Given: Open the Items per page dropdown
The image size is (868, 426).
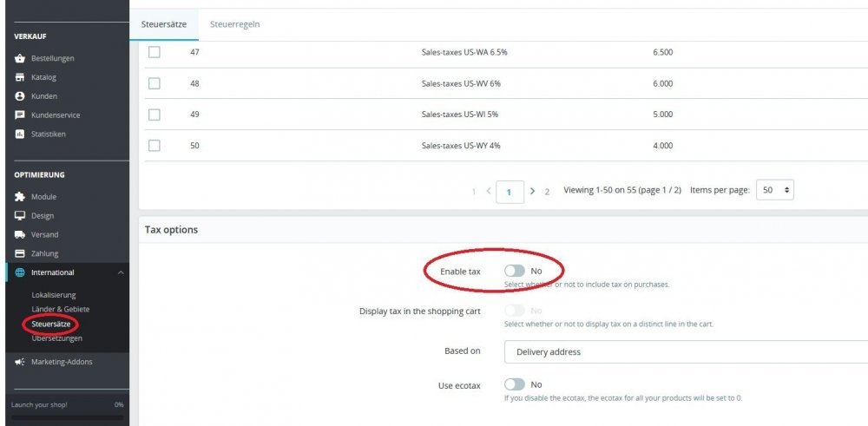Looking at the screenshot, I should coord(774,190).
